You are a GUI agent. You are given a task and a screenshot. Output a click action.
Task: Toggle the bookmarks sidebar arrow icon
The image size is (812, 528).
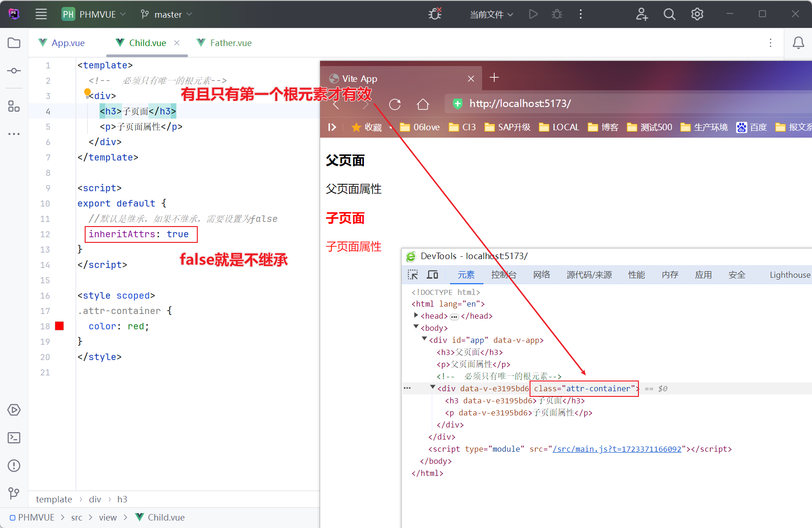[332, 127]
